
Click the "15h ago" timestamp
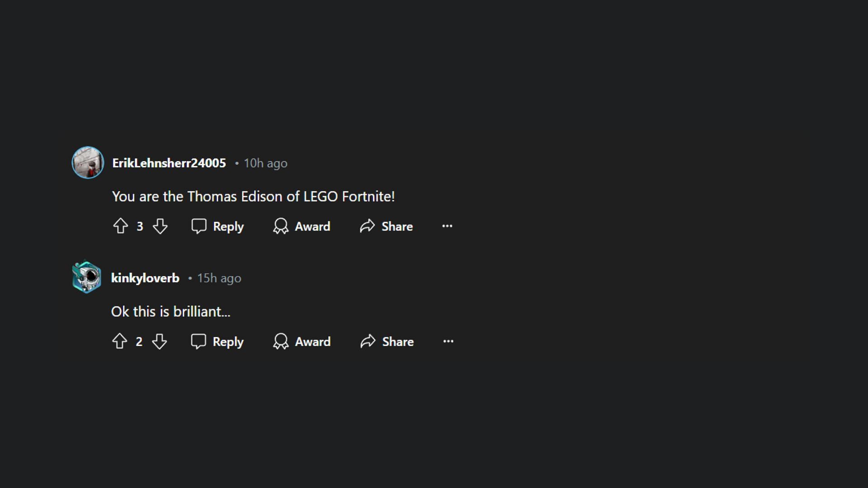pyautogui.click(x=219, y=278)
